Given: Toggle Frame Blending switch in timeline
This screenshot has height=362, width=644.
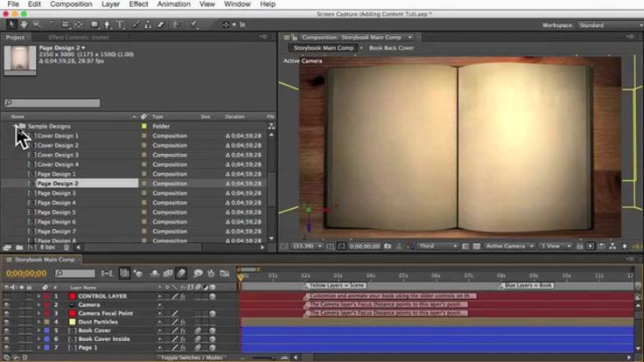Looking at the screenshot, I should click(x=168, y=274).
